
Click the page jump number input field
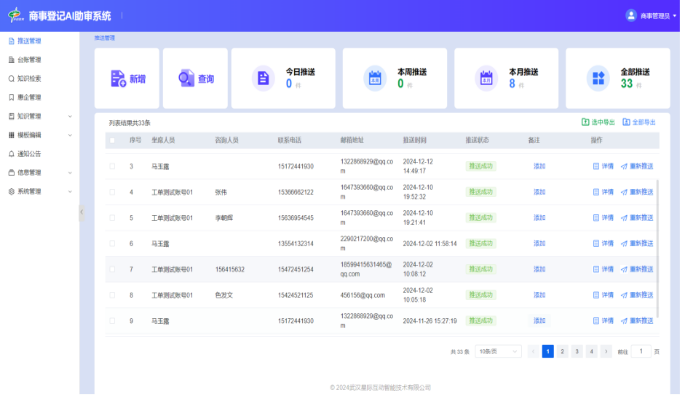point(641,352)
